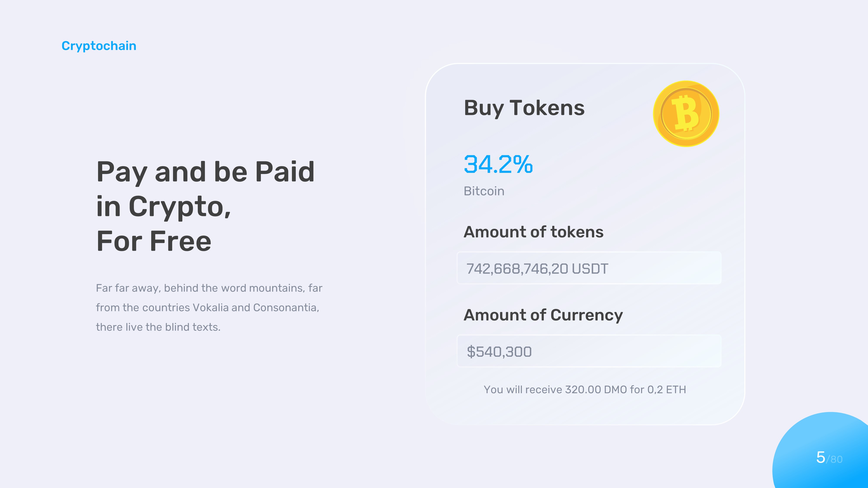
Task: Click the 'Pay and be Paid' headline line
Action: [x=205, y=172]
